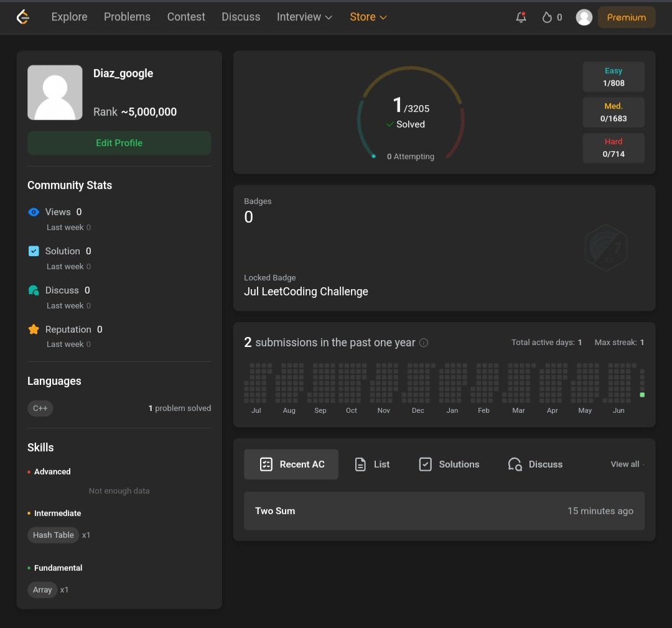This screenshot has height=628, width=672.
Task: Click the Rank ~5,000,000 text
Action: pyautogui.click(x=135, y=112)
